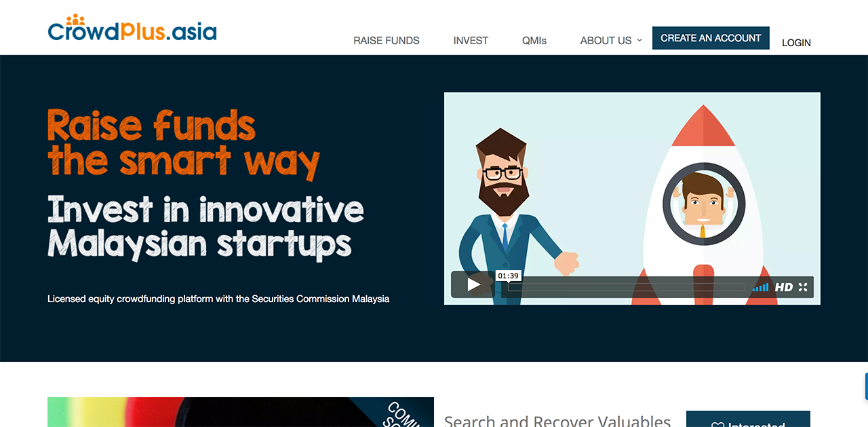Open the LOGIN link

tap(796, 43)
